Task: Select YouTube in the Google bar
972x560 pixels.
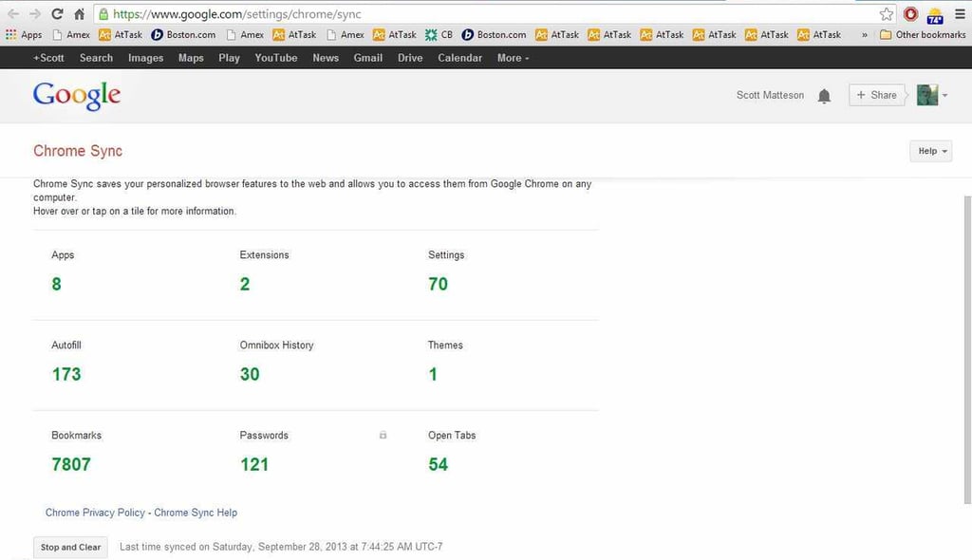Action: 276,58
